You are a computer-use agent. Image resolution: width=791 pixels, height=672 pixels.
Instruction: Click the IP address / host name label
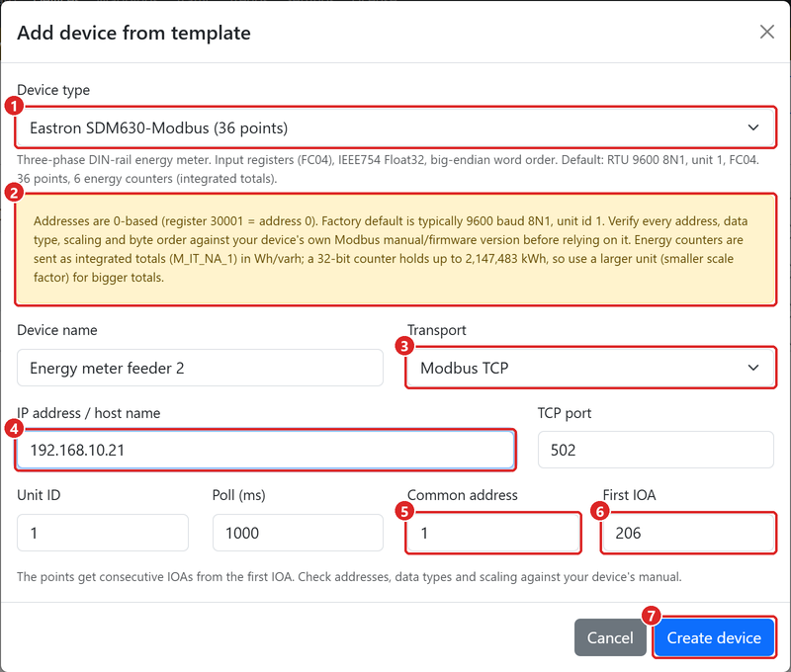click(x=89, y=413)
